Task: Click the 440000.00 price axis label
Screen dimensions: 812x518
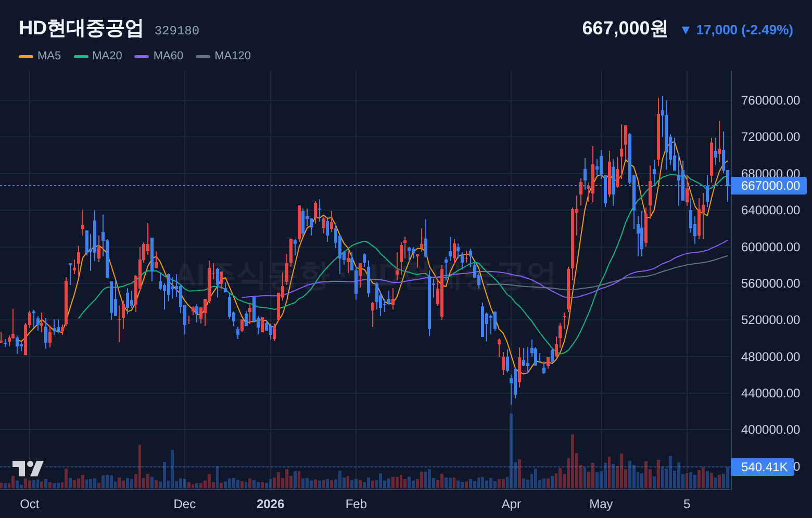Action: click(x=770, y=393)
